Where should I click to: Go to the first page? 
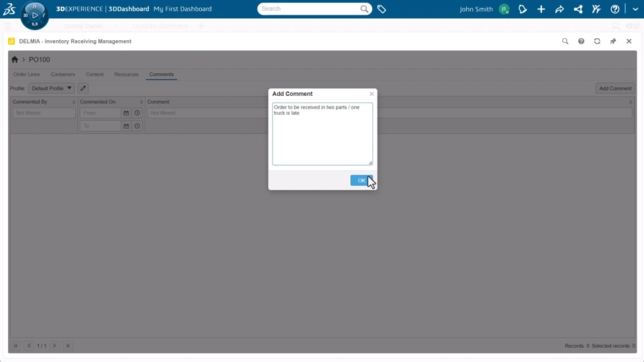(15, 346)
